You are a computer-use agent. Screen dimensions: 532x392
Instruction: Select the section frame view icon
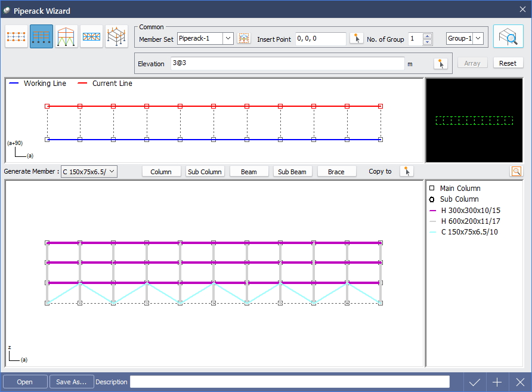[66, 36]
